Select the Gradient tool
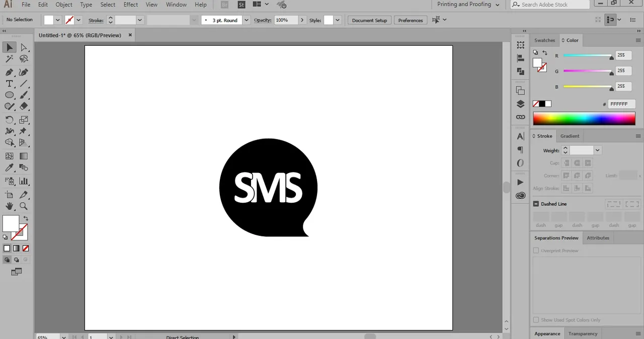Image resolution: width=644 pixels, height=339 pixels. coord(24,156)
